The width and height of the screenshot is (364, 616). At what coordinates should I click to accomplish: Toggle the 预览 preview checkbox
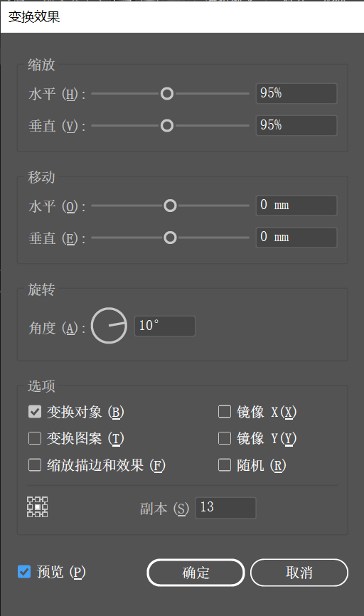tap(24, 572)
